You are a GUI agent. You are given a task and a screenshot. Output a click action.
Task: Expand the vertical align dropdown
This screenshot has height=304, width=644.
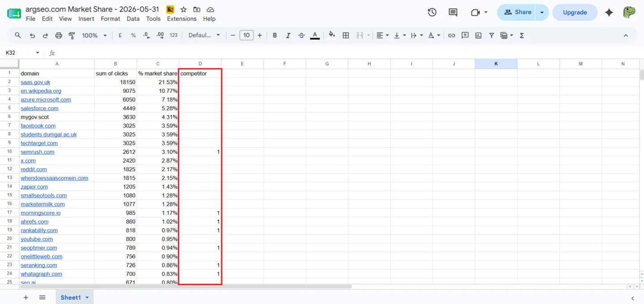pos(404,35)
